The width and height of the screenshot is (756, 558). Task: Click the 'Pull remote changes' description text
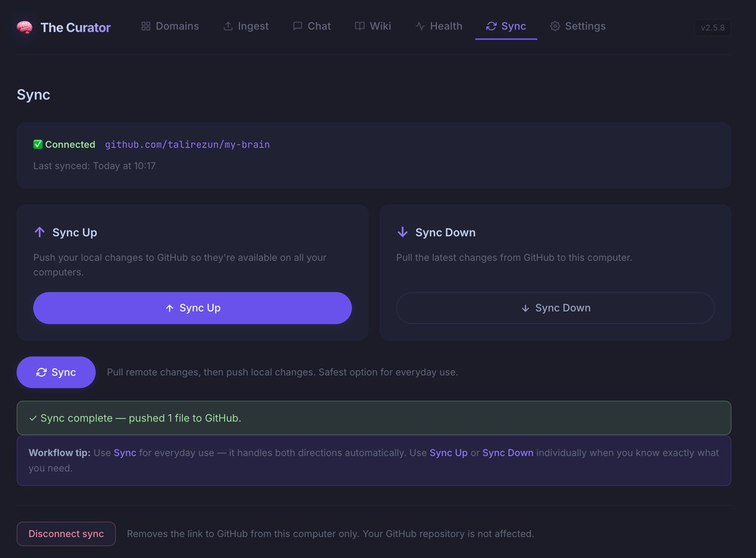click(282, 372)
